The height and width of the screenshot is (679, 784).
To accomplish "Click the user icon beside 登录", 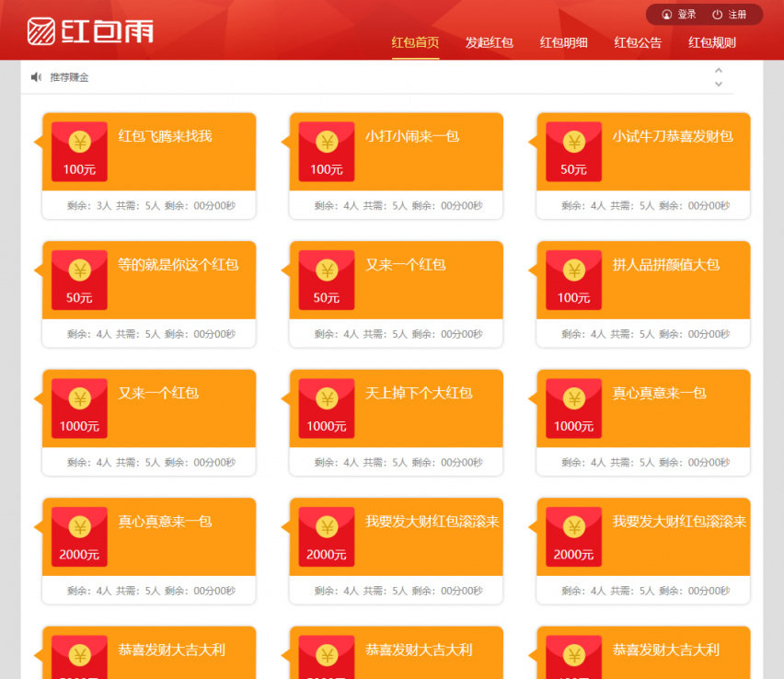I will [x=667, y=15].
